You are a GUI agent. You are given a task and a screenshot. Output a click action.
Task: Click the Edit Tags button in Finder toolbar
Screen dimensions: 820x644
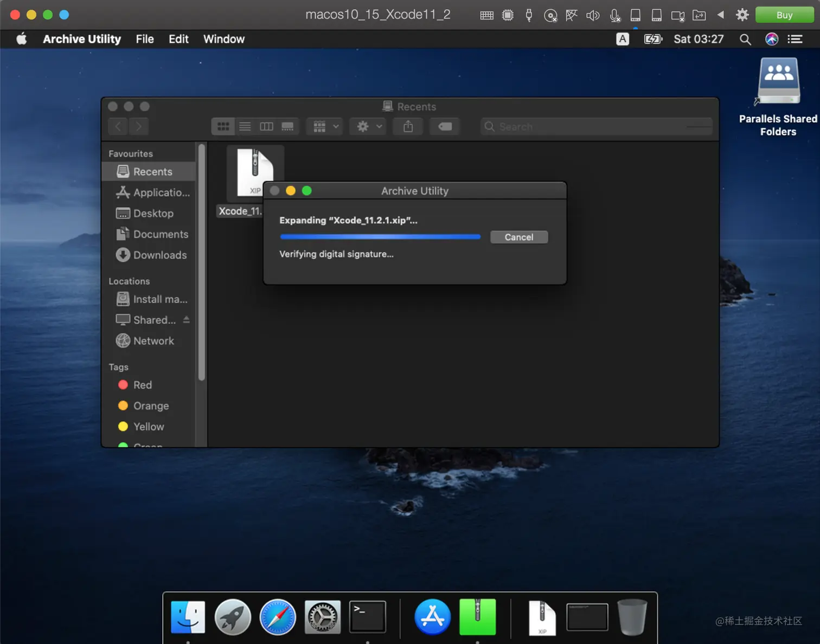click(445, 126)
